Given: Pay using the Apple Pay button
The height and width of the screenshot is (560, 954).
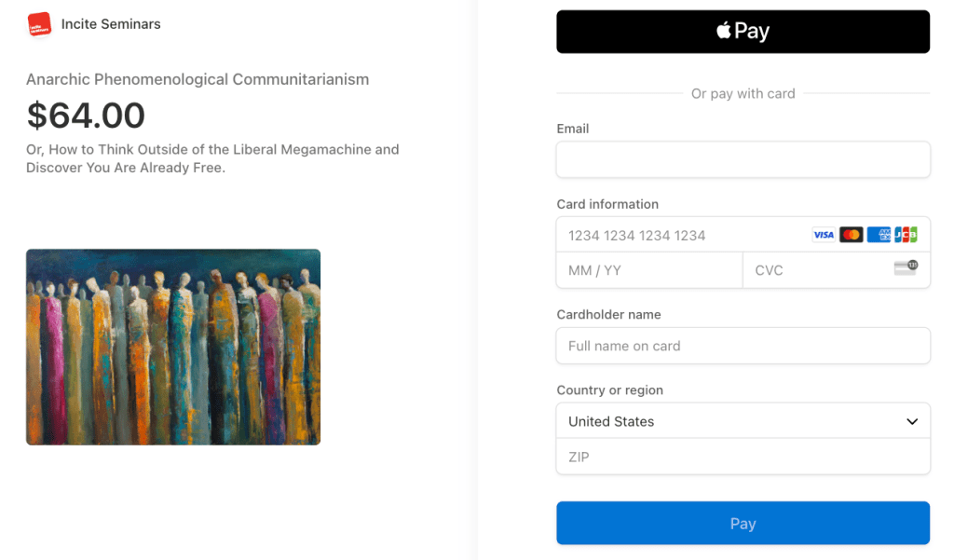Looking at the screenshot, I should tap(743, 32).
